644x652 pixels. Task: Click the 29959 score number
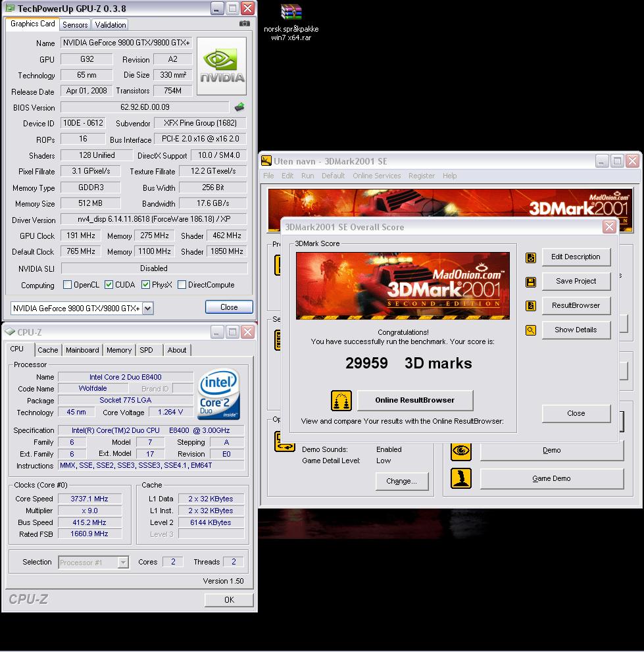click(x=366, y=363)
